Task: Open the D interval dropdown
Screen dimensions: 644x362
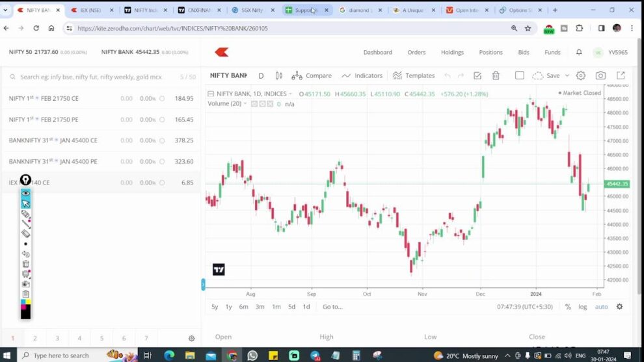Action: 261,75
